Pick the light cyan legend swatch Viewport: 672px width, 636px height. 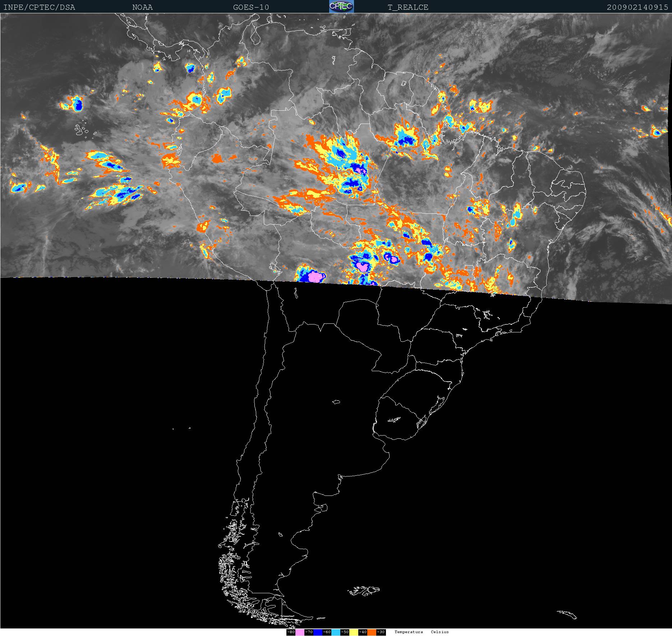[336, 632]
